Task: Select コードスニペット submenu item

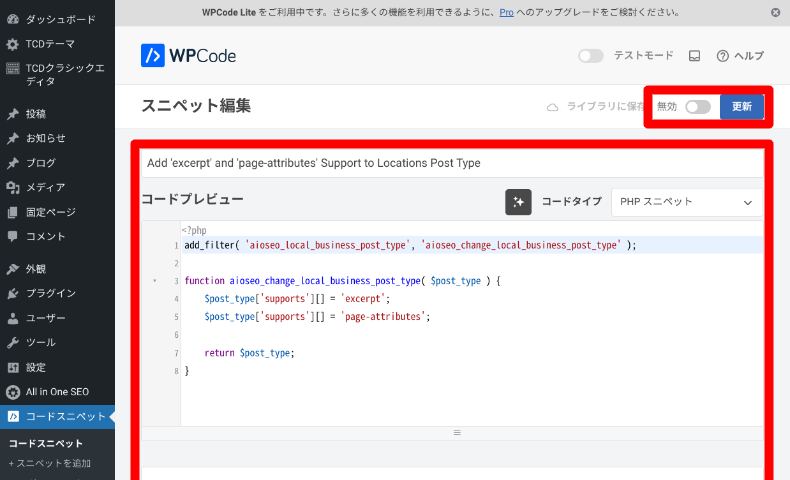Action: [45, 444]
